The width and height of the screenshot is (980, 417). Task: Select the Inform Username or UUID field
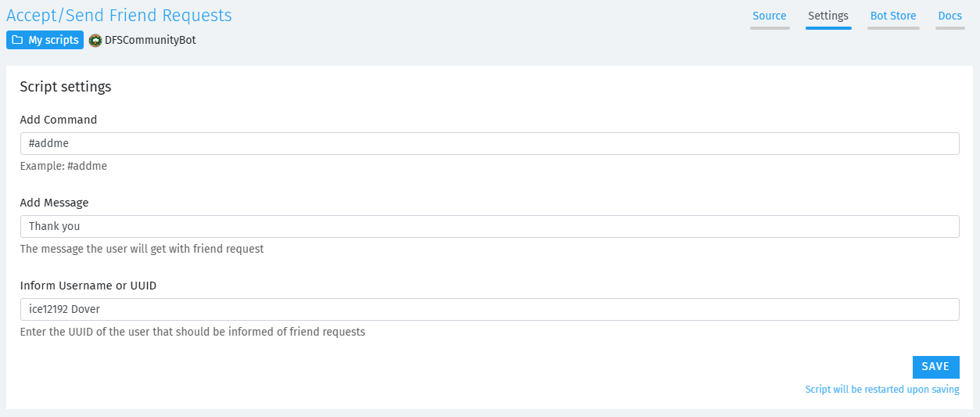490,309
